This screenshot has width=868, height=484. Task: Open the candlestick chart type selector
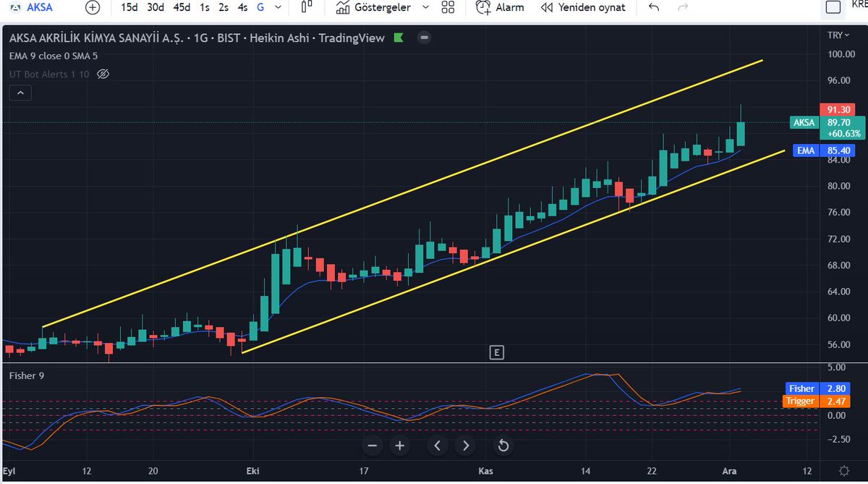click(307, 7)
